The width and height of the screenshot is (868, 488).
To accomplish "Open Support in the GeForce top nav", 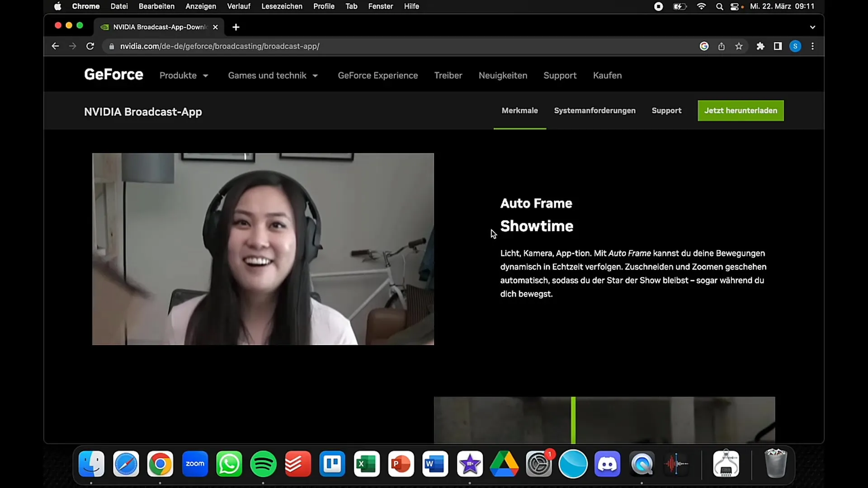I will [560, 75].
